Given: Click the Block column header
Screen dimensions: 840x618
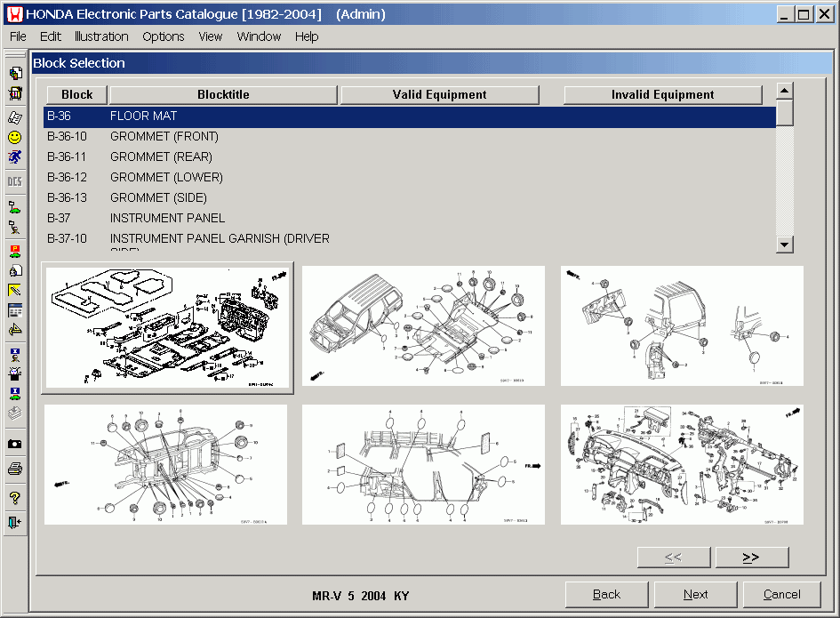Looking at the screenshot, I should point(77,95).
